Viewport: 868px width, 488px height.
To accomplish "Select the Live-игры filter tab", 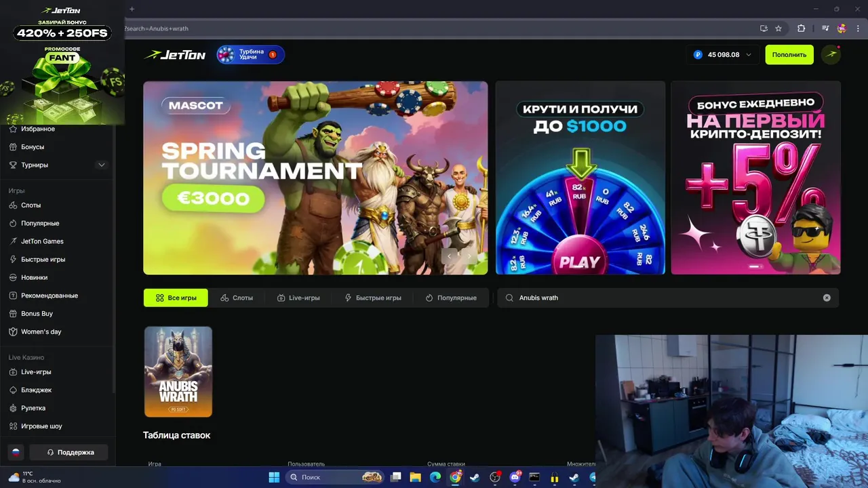I will click(x=298, y=298).
